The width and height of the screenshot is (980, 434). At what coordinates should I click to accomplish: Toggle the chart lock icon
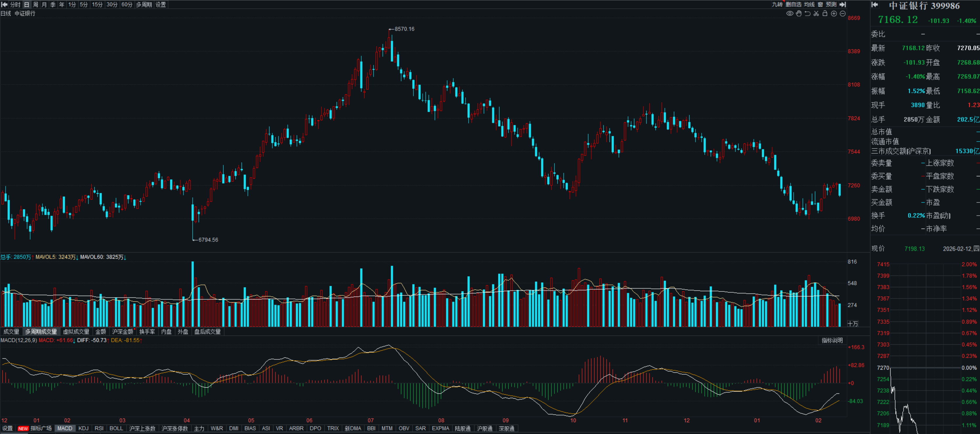point(825,14)
